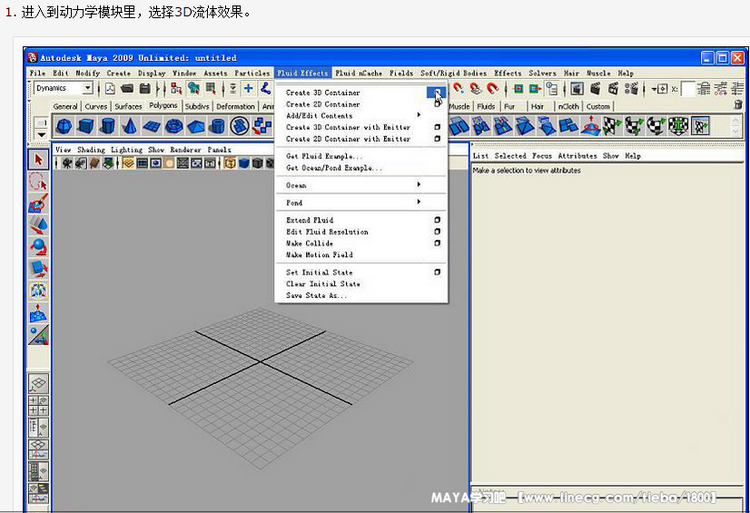Click the shelf trash can icon
The width and height of the screenshot is (750, 513).
coord(738,105)
